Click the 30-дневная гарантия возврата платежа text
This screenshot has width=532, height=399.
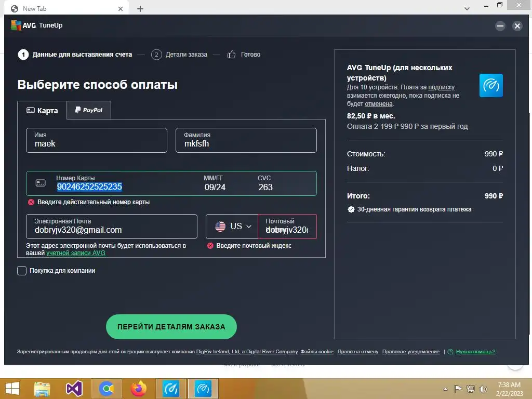pyautogui.click(x=414, y=209)
